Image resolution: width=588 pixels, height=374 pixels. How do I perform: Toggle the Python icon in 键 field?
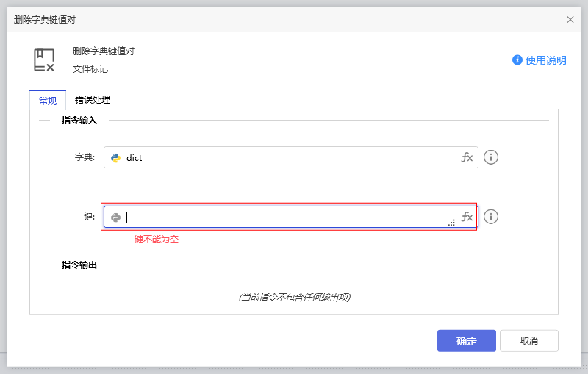[115, 217]
